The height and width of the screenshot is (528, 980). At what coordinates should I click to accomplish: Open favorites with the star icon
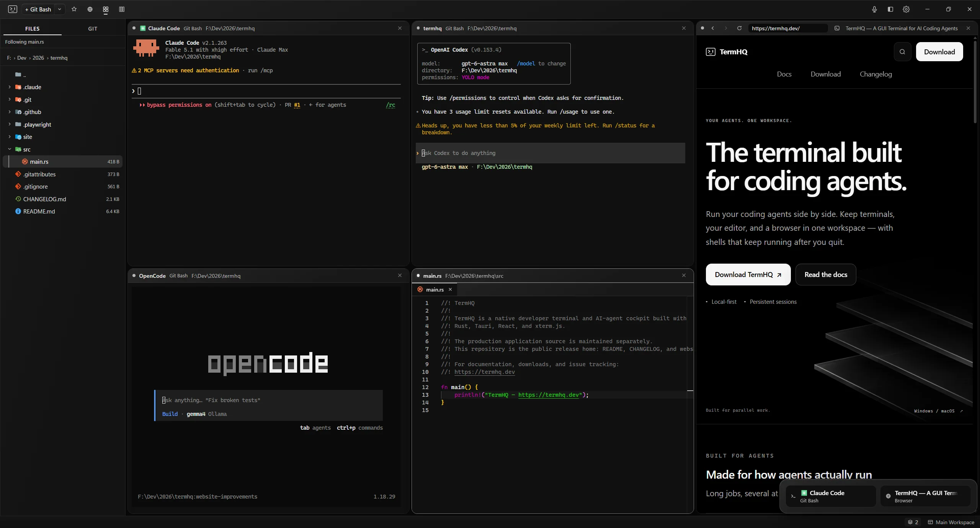[x=74, y=9]
